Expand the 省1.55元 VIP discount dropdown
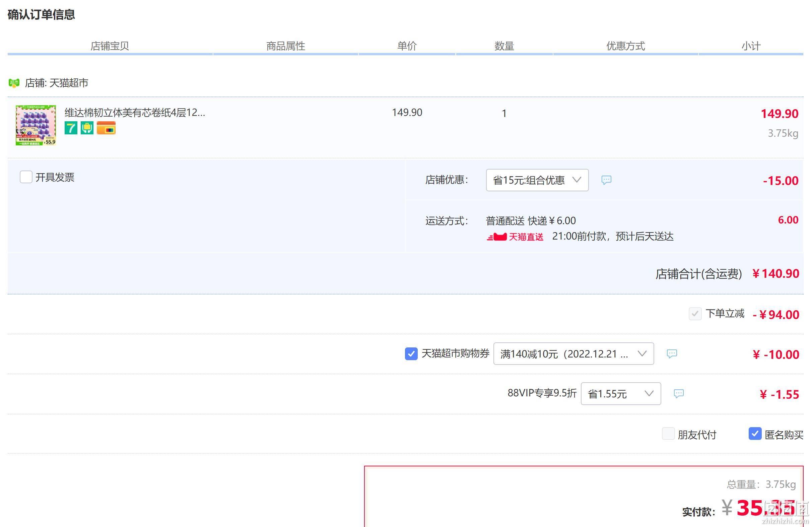Viewport: 812px width, 527px height. 621,394
